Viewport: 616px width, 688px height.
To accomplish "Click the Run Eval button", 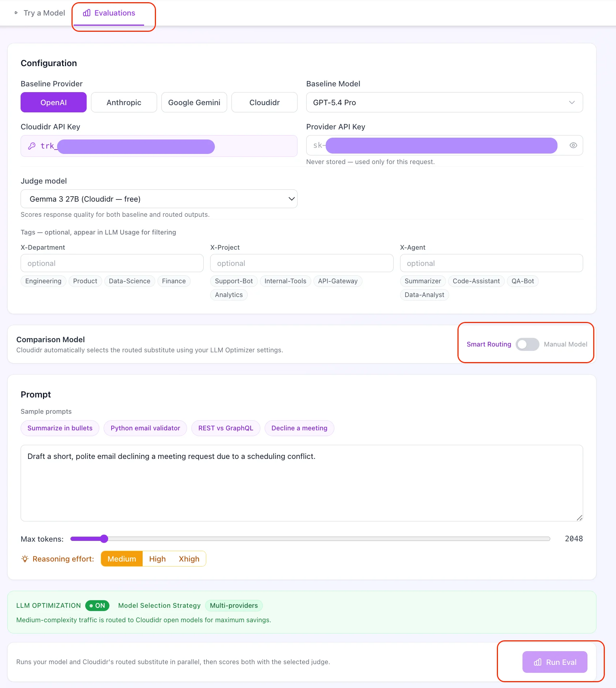I will [555, 662].
